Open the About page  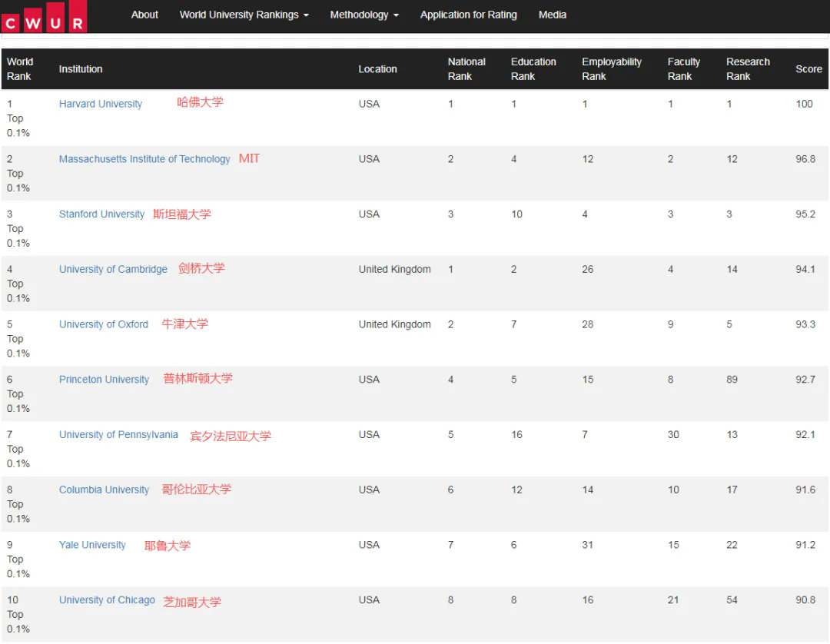pyautogui.click(x=144, y=15)
